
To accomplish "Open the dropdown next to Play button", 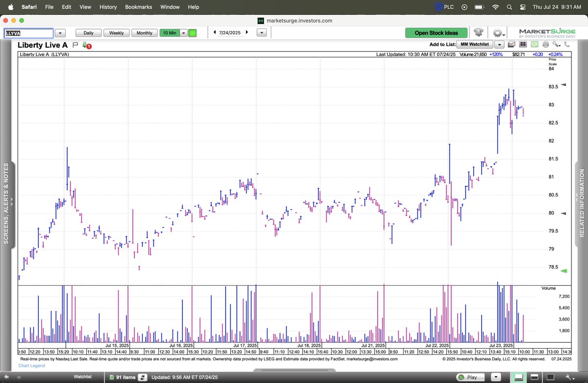I will [x=496, y=377].
